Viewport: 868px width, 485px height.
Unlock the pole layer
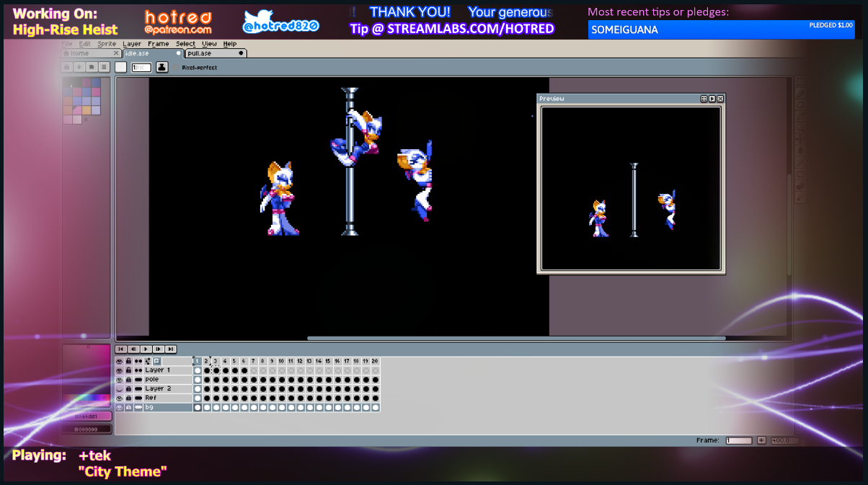coord(128,380)
